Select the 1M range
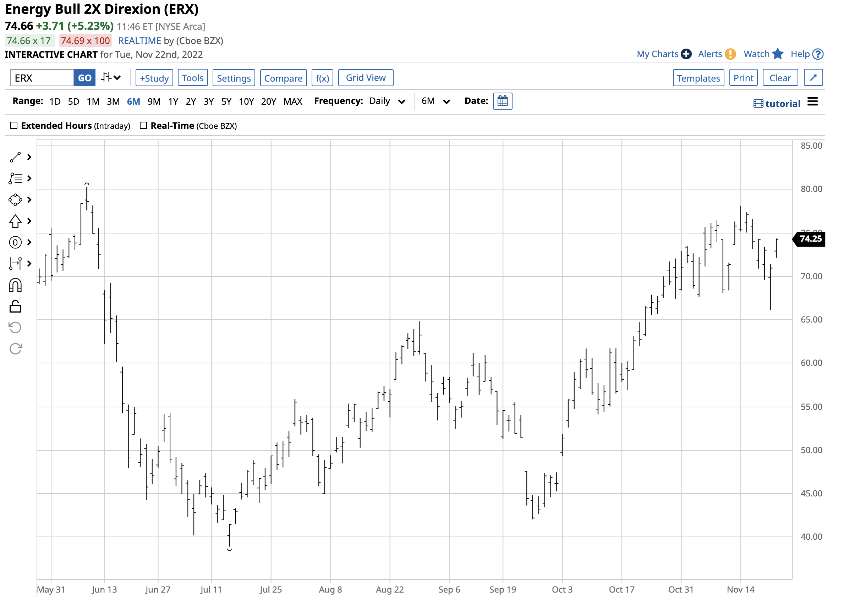The image size is (849, 616). point(93,101)
